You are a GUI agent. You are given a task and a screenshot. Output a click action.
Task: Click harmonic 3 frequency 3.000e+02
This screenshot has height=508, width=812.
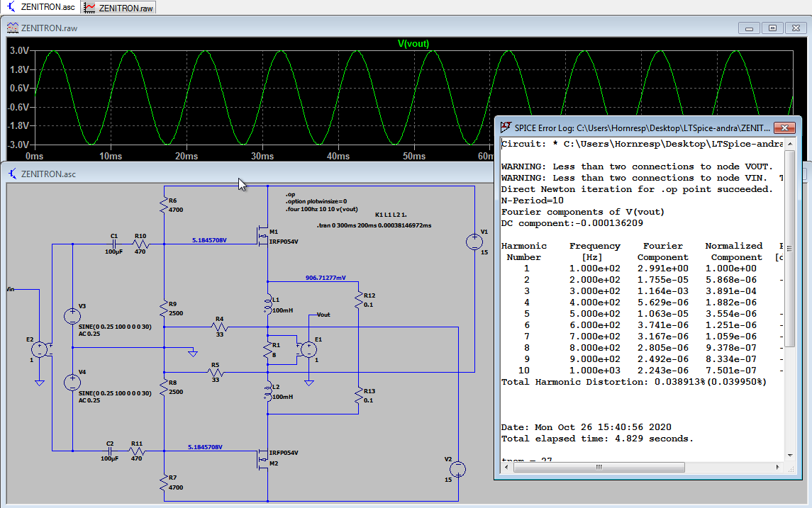point(594,291)
